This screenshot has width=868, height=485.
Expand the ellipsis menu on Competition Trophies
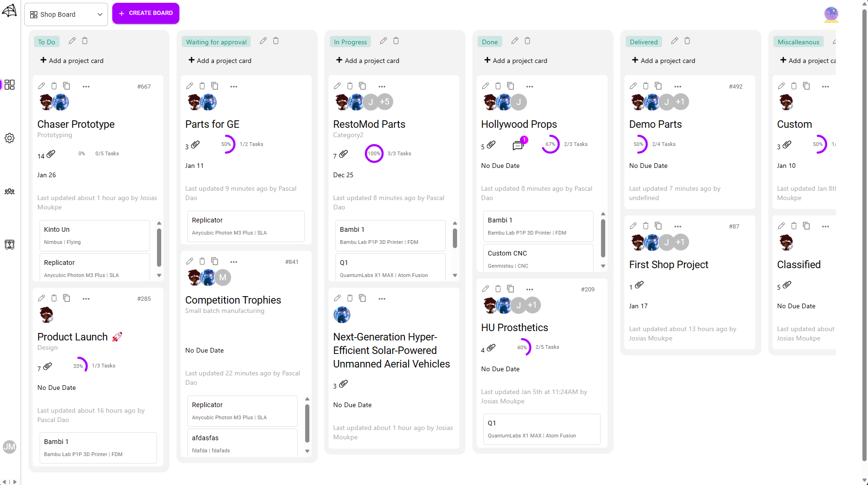click(x=234, y=262)
